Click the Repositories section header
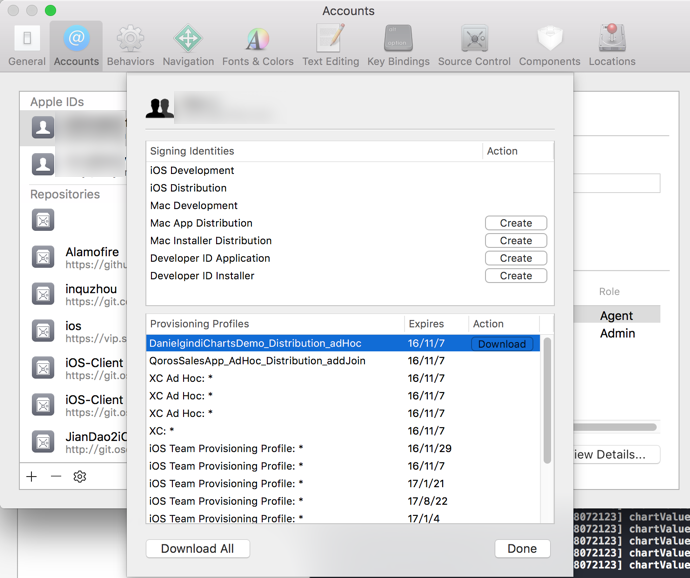 pyautogui.click(x=65, y=194)
